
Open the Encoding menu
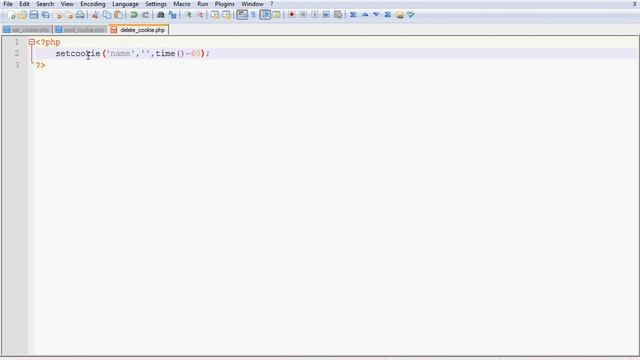click(93, 4)
